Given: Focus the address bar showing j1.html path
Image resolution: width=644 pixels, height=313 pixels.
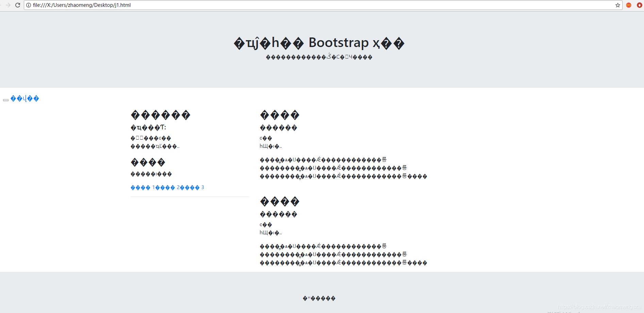Looking at the screenshot, I should coord(323,5).
